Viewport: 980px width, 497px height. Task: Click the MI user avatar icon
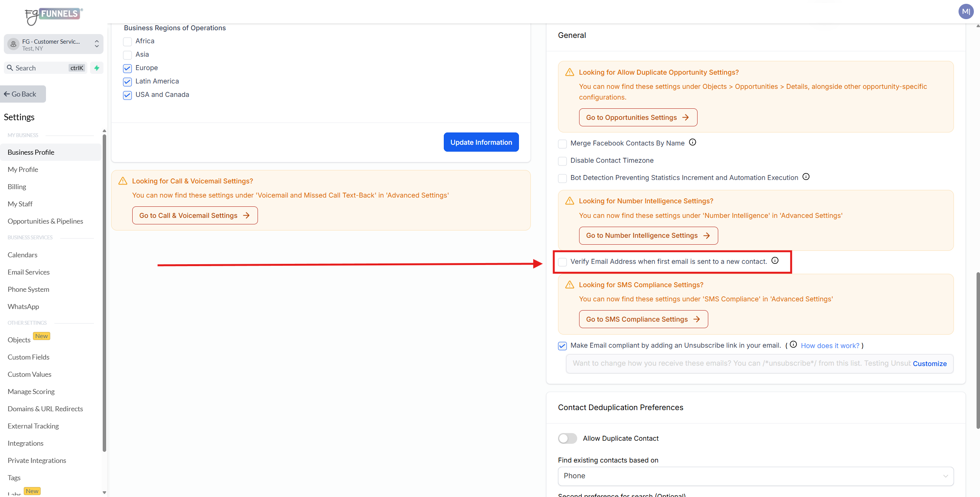pos(966,11)
